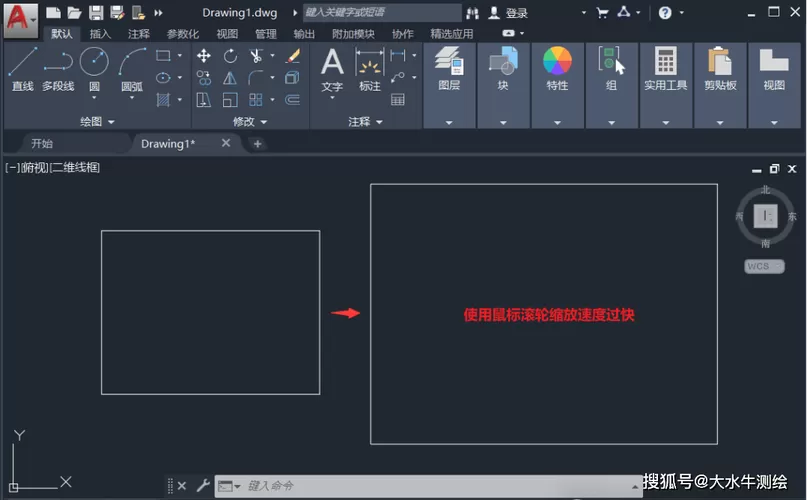Open the 块 (Block) panel
Screen dimensions: 807x500
[503, 68]
